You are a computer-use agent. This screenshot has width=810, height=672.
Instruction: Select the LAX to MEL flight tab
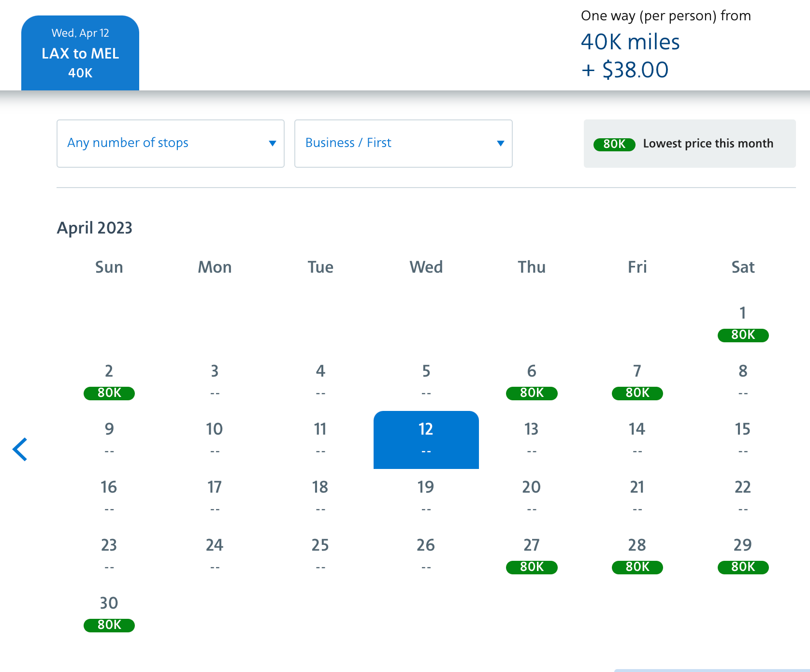80,53
